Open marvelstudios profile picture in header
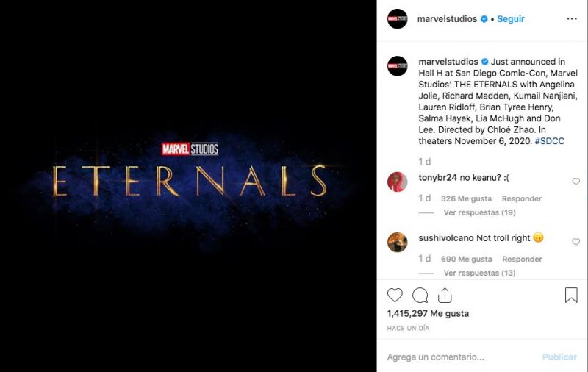The image size is (588, 372). 398,19
